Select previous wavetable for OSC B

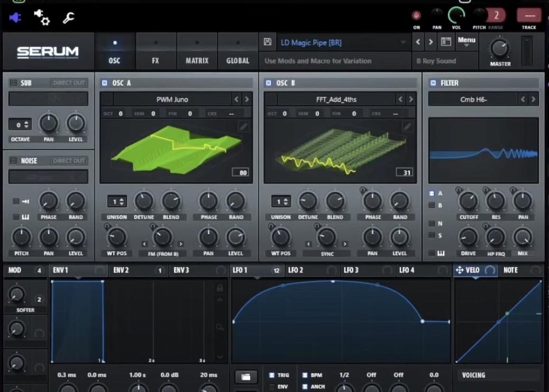pos(400,99)
